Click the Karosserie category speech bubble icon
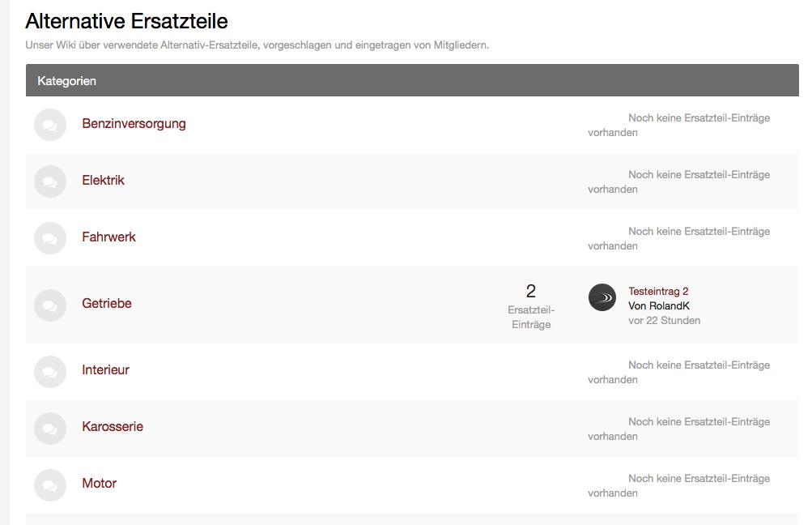 [x=50, y=428]
